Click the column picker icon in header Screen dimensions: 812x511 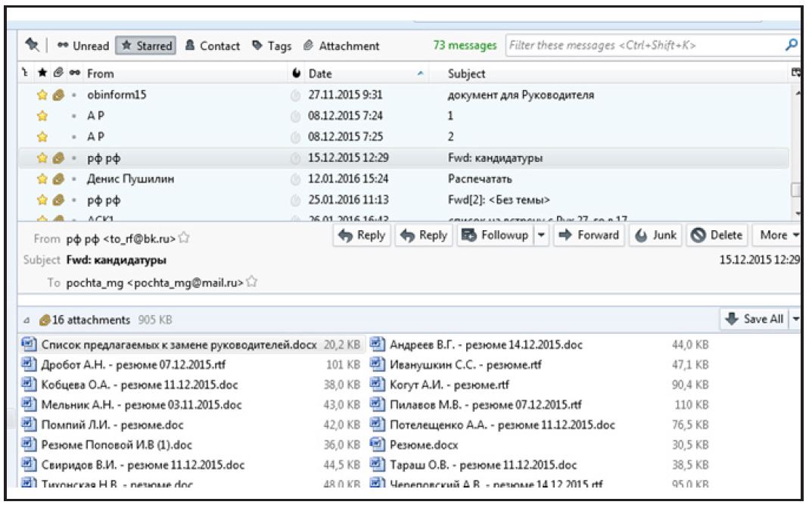tap(795, 73)
